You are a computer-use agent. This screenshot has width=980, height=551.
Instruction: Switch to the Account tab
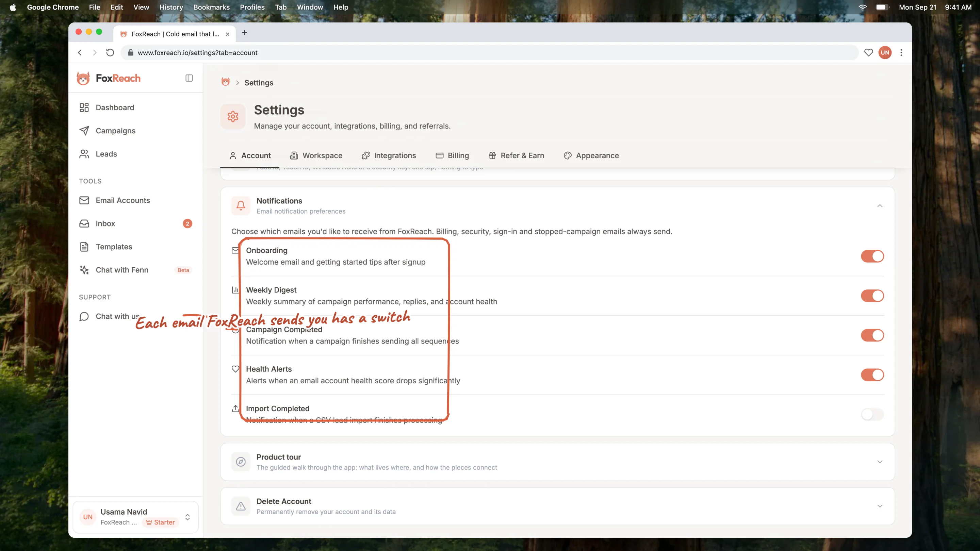[x=250, y=155]
